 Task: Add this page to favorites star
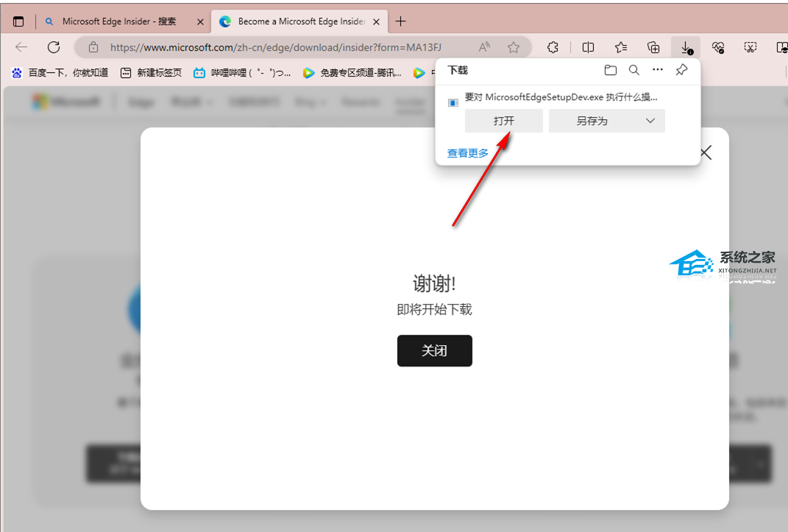point(513,47)
